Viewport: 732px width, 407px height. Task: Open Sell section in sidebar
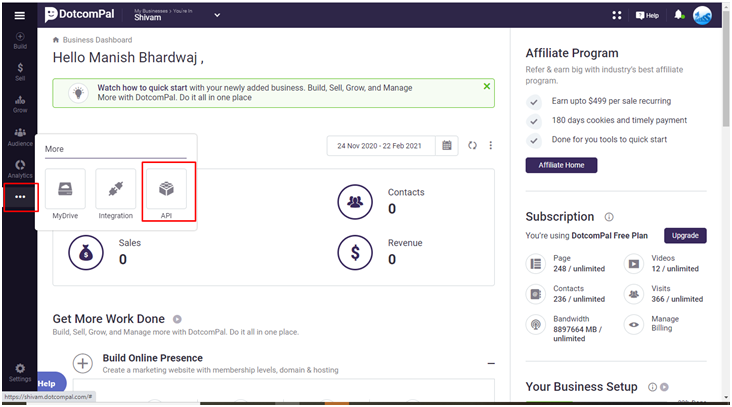20,72
